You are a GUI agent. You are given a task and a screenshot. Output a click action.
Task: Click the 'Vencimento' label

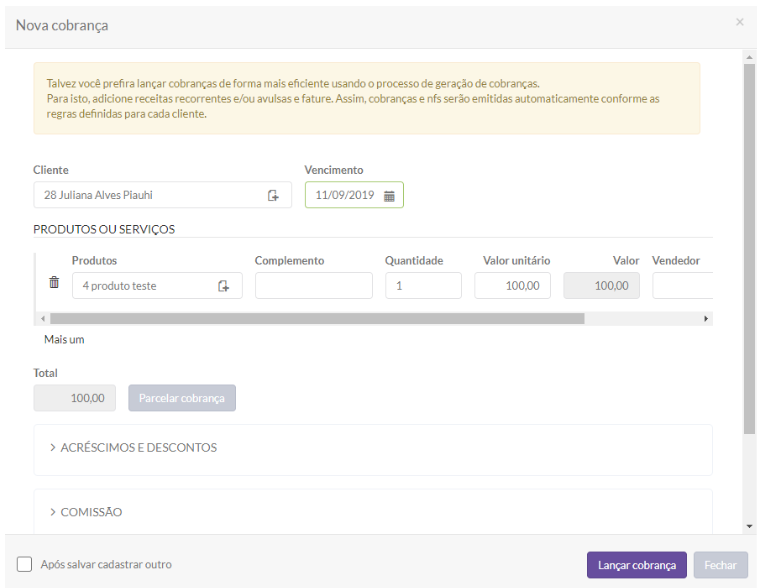334,170
